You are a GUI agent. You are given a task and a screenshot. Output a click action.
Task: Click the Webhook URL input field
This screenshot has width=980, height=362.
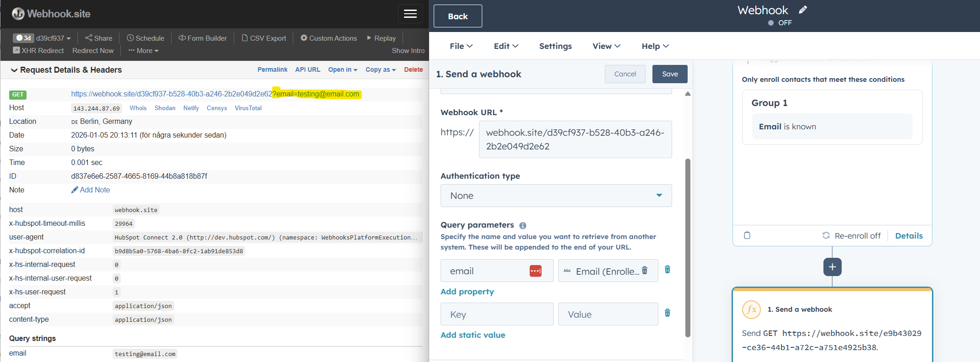tap(575, 139)
